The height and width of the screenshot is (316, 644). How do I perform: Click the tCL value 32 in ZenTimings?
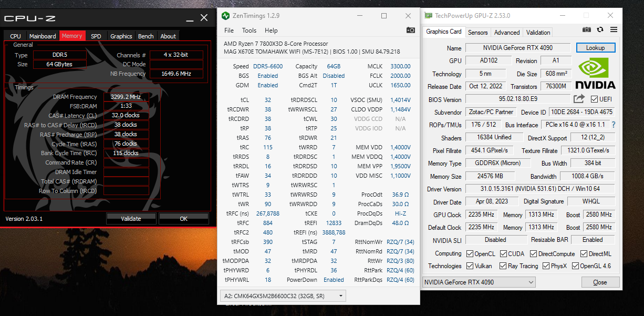(268, 100)
